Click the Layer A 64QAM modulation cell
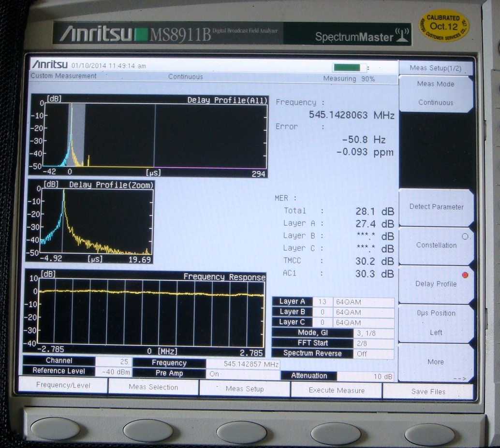This screenshot has width=500, height=448. 364,302
